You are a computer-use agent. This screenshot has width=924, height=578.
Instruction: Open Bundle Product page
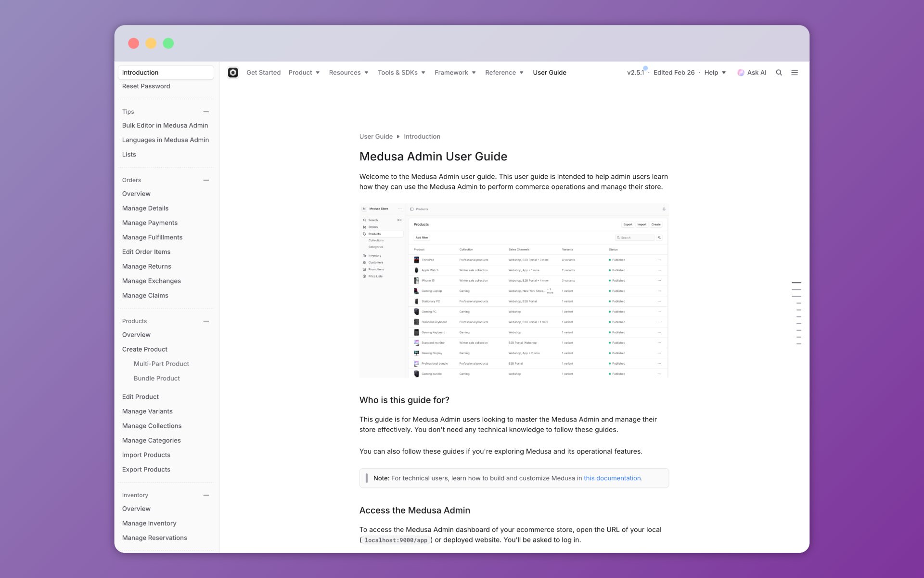click(157, 379)
